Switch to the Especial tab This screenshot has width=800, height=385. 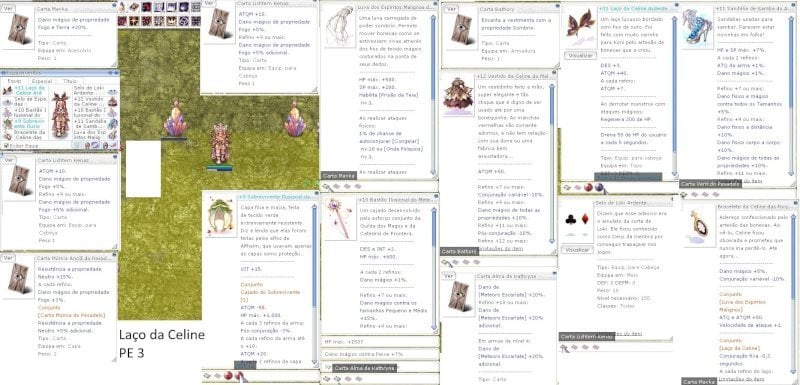(x=42, y=81)
